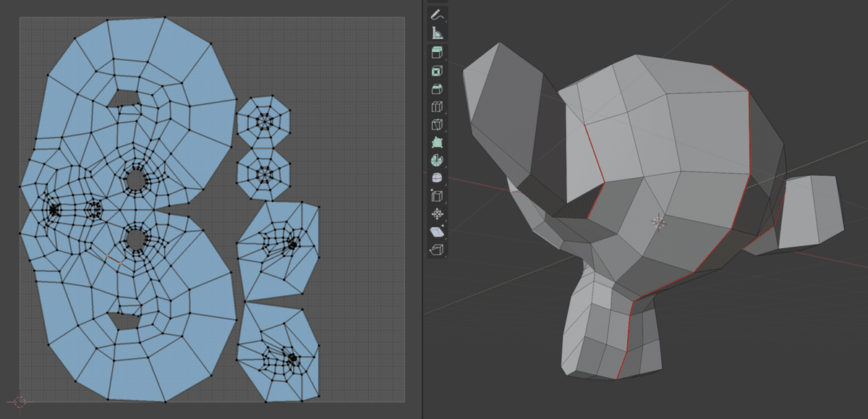This screenshot has height=419, width=868.
Task: Pick the Rip Region tool
Action: (x=437, y=250)
